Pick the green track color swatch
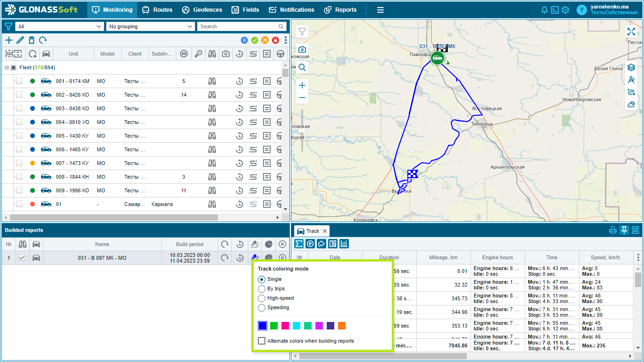Viewport: 644px width, 362px height. pyautogui.click(x=274, y=326)
